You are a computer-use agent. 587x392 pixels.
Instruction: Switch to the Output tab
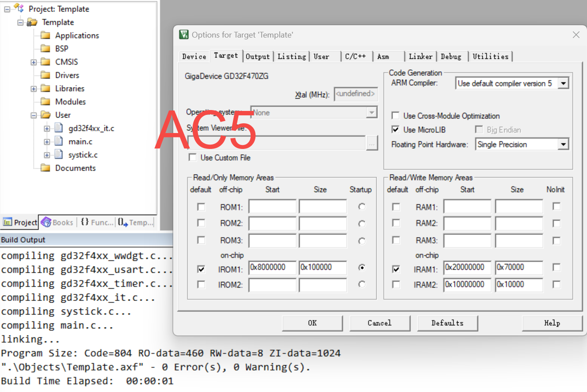(x=258, y=57)
